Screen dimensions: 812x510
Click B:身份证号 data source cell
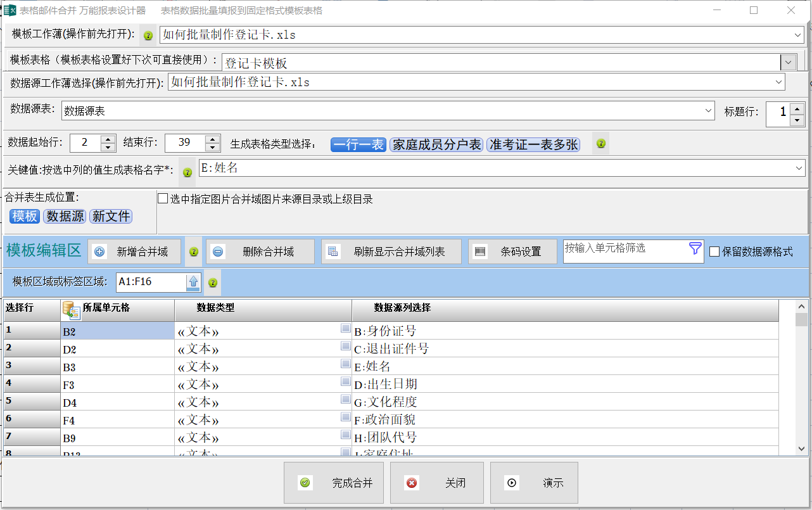pos(565,331)
